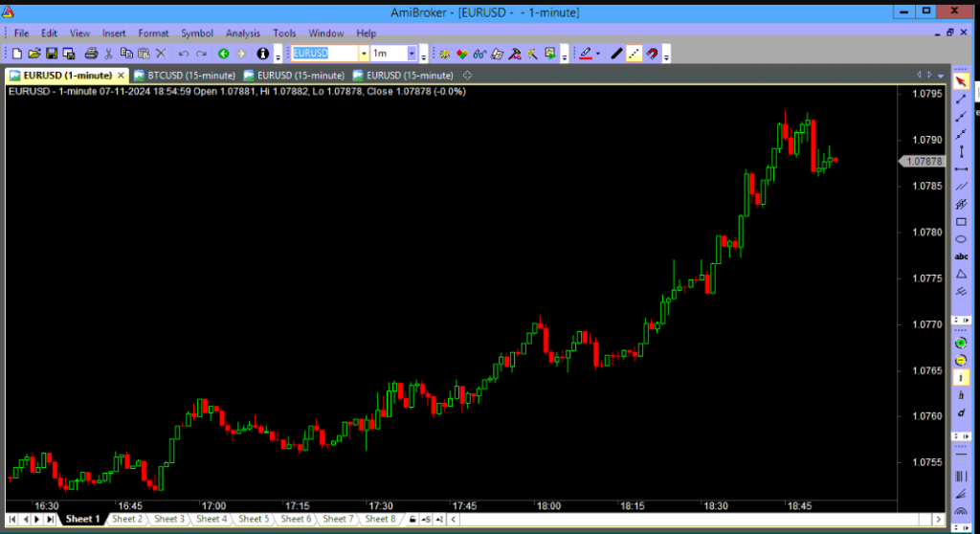980x534 pixels.
Task: Open the File menu
Action: click(x=21, y=33)
